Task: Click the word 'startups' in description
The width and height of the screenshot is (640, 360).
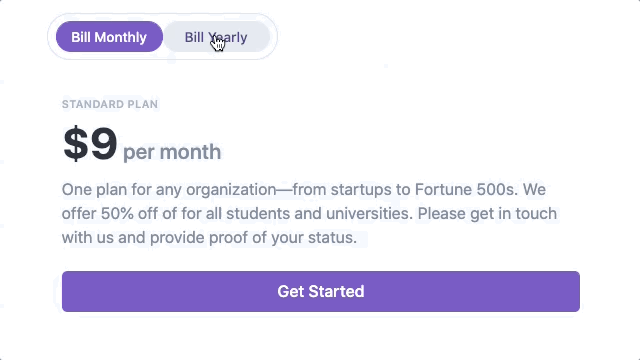Action: pyautogui.click(x=360, y=190)
